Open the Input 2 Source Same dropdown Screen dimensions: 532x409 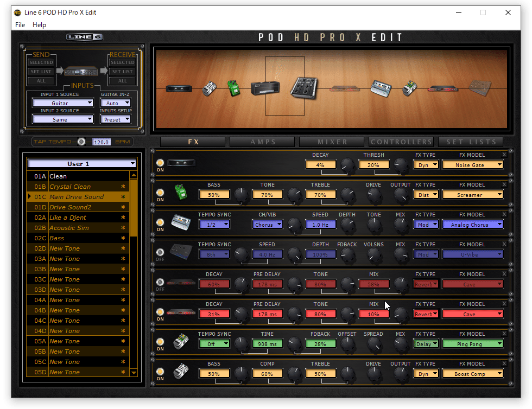point(63,119)
